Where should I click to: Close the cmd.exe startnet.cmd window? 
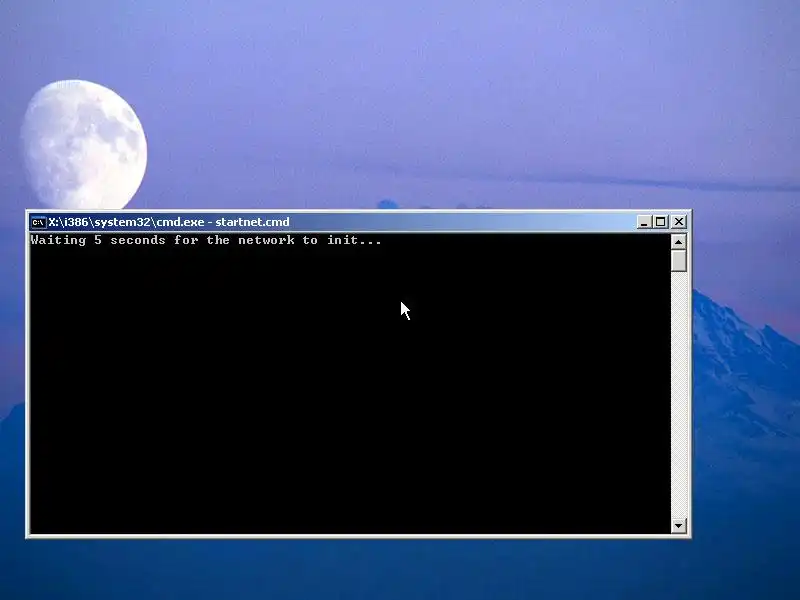(x=679, y=222)
